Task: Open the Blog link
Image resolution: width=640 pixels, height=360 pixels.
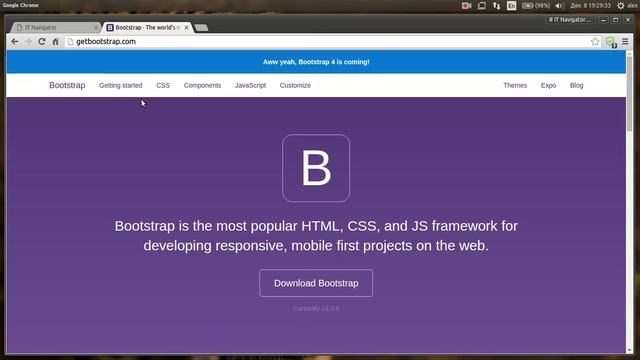Action: (576, 85)
